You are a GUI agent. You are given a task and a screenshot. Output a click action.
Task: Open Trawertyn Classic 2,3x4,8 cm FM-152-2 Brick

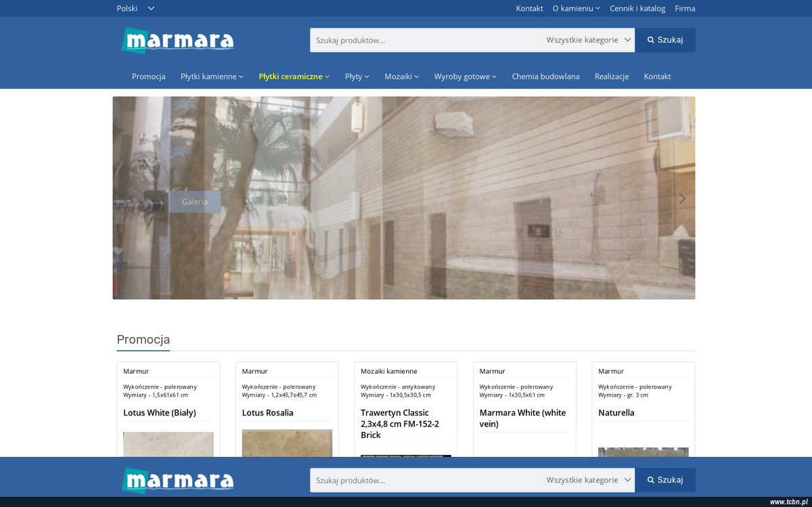pyautogui.click(x=400, y=424)
